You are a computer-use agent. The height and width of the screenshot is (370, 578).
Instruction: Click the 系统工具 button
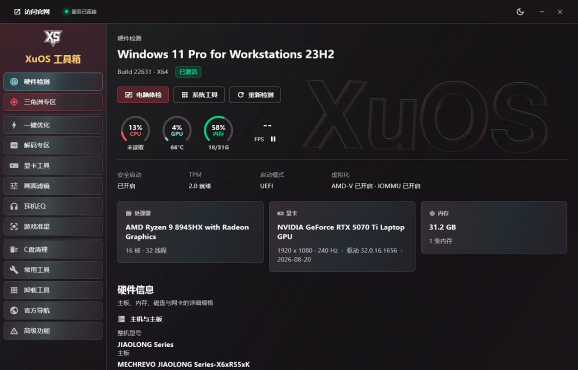199,95
